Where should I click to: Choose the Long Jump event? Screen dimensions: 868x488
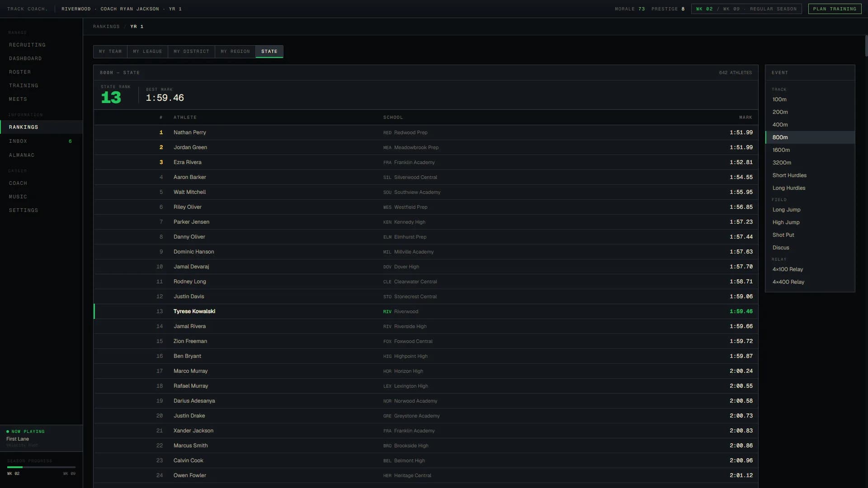coord(810,210)
